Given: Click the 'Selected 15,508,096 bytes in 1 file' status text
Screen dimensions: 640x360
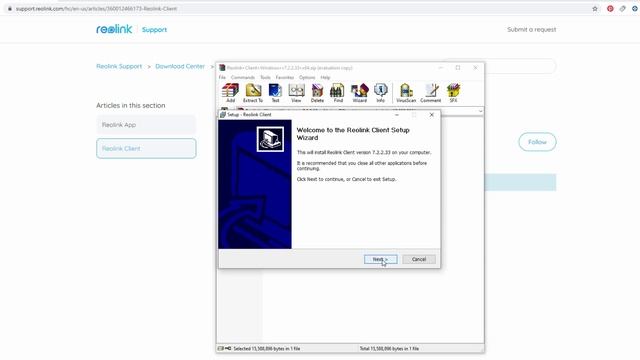Looking at the screenshot, I should click(267, 349).
